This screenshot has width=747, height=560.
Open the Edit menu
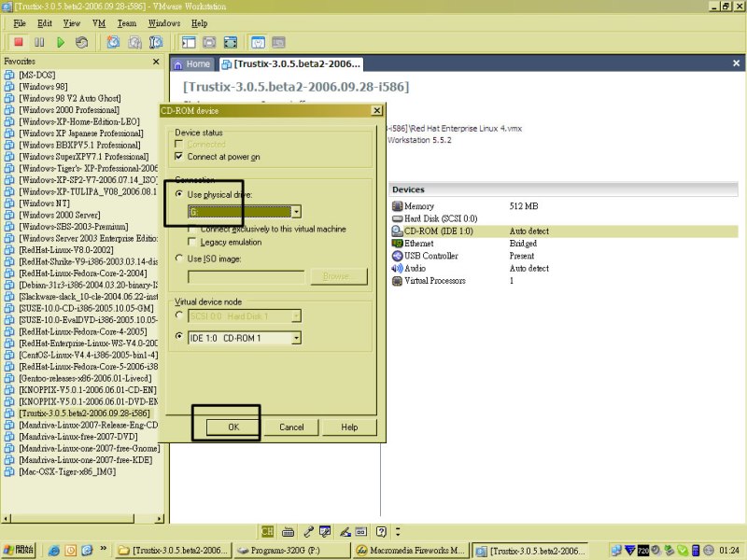pyautogui.click(x=45, y=23)
